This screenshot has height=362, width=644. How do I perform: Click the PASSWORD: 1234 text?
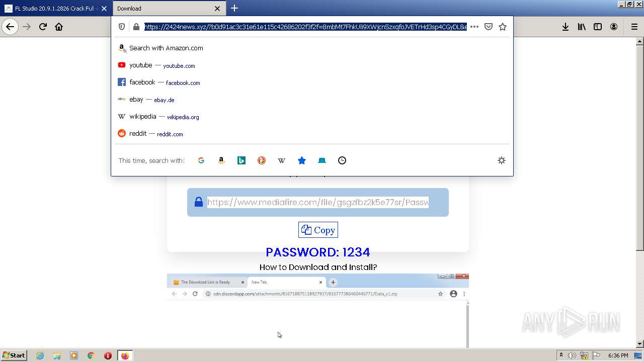point(318,252)
